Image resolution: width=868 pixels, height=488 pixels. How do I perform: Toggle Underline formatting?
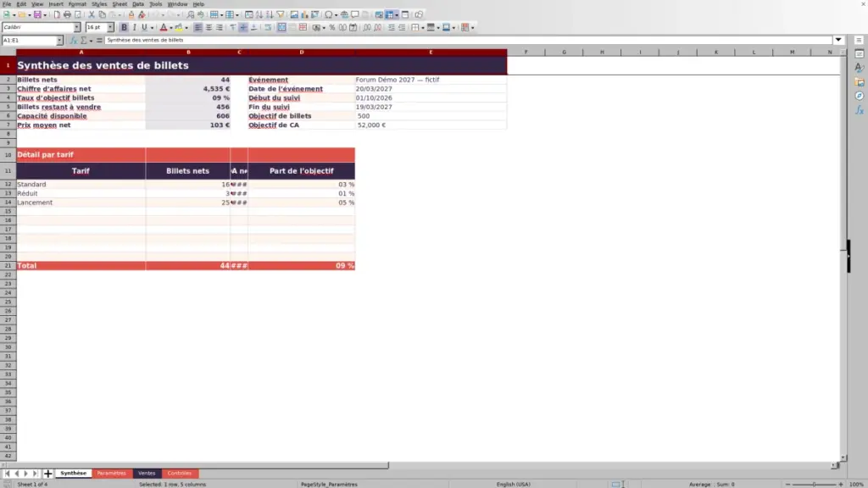[x=144, y=28]
